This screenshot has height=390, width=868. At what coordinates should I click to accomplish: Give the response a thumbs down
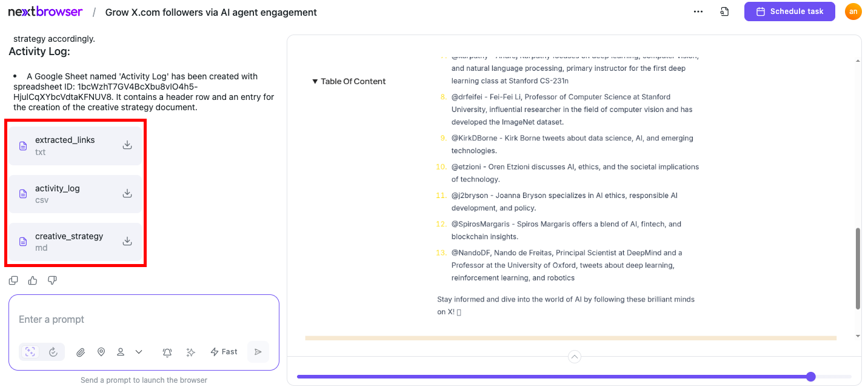coord(52,280)
